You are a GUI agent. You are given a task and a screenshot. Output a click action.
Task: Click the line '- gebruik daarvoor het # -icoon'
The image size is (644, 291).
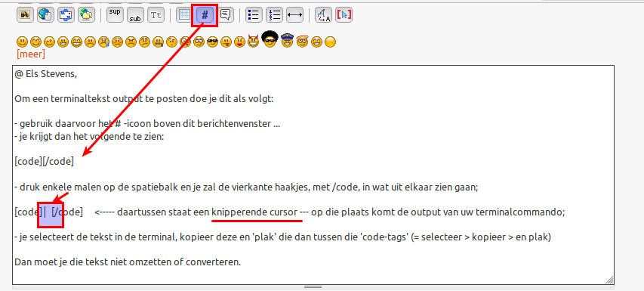147,124
